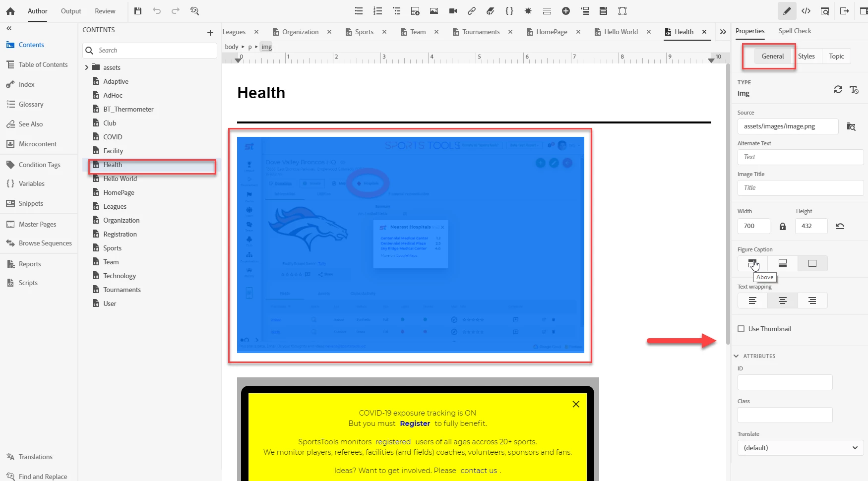Open the Tournaments topic file

(122, 290)
